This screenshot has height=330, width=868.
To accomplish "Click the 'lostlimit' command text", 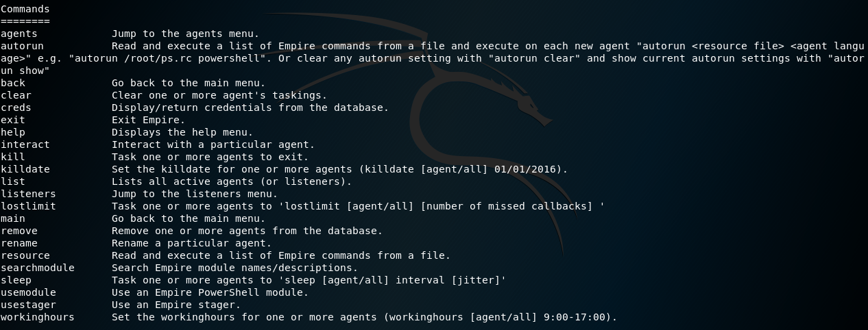I will [28, 206].
